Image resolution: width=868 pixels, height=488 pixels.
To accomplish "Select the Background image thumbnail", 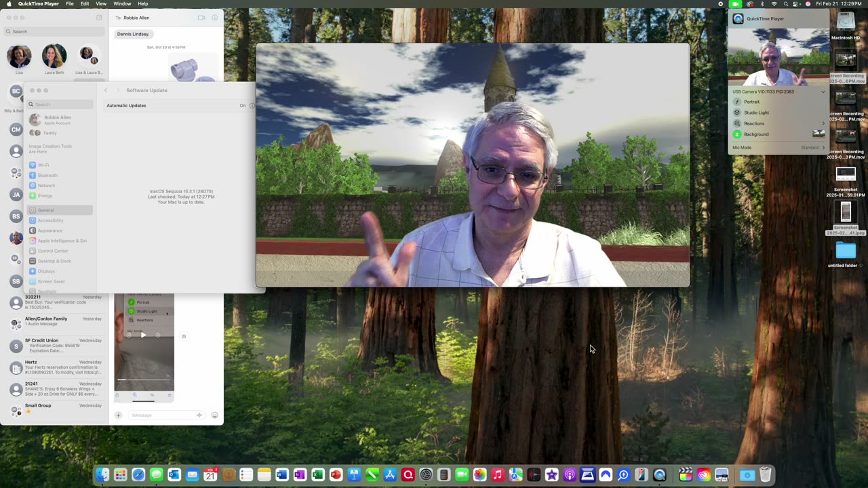I will click(x=818, y=134).
